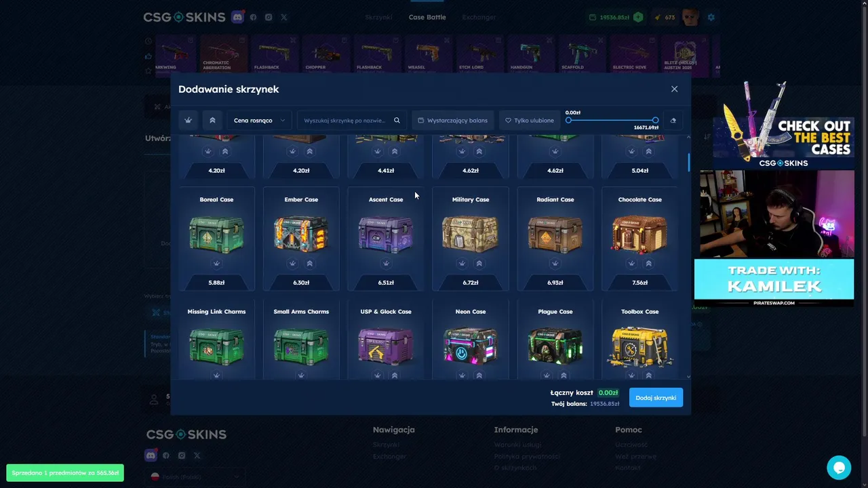Screen dimensions: 868x488
Task: Open the Skrzynki tab in header
Action: (x=379, y=17)
